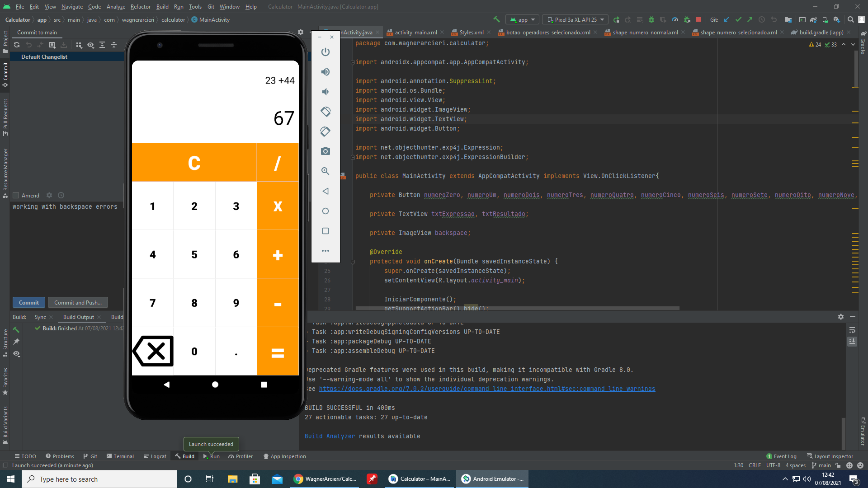Open the Build Analyzer link

click(330, 436)
